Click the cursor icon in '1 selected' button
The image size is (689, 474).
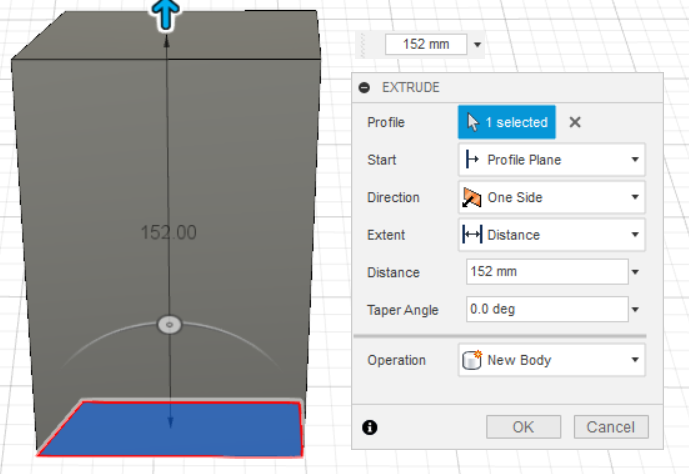coord(473,122)
